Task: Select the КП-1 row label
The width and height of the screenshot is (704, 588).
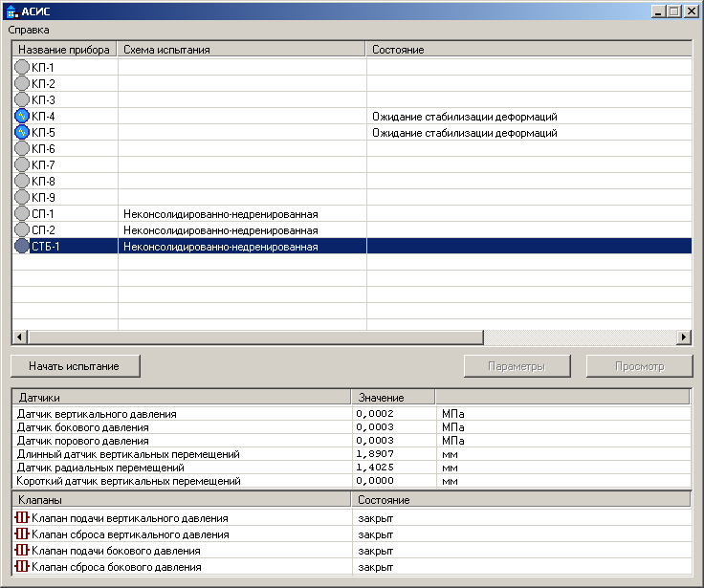Action: 43,67
